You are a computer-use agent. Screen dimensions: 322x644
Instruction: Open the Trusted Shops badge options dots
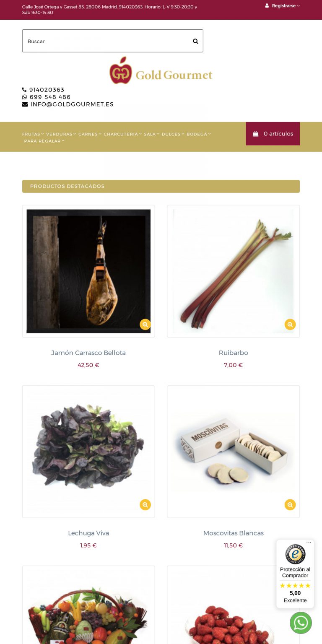pyautogui.click(x=309, y=543)
